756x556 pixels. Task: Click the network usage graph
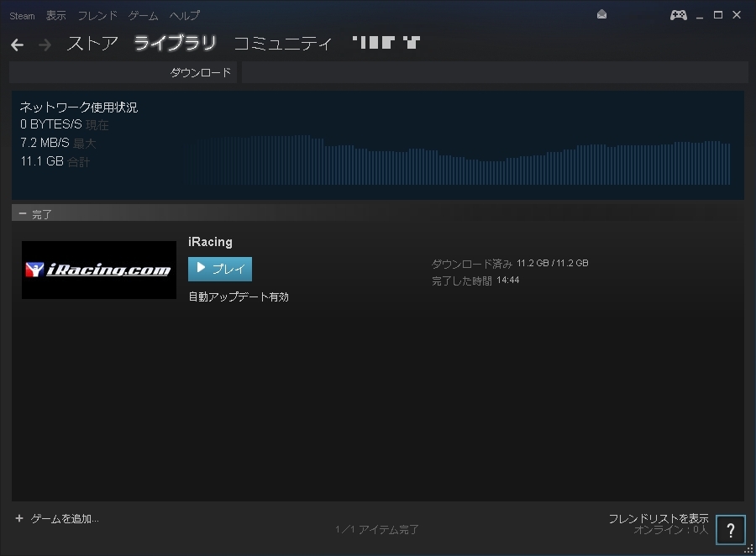458,160
